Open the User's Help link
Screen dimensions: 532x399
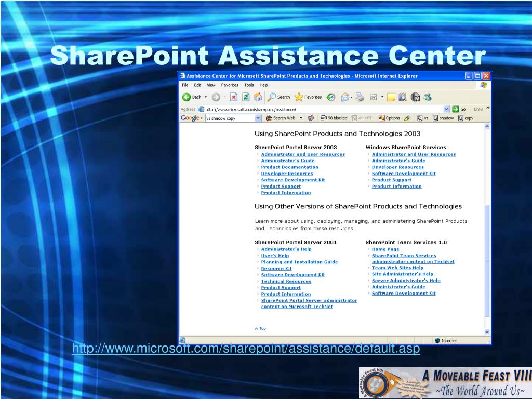click(x=275, y=256)
